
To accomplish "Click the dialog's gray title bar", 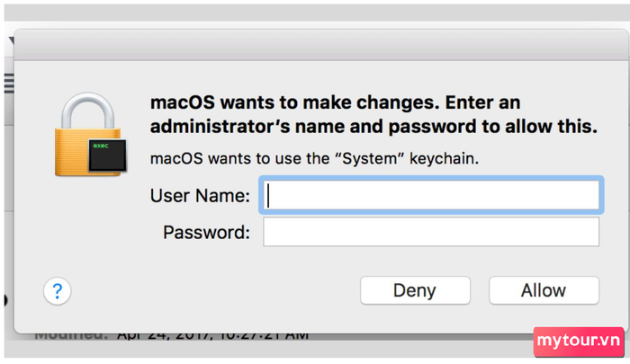I will [320, 45].
